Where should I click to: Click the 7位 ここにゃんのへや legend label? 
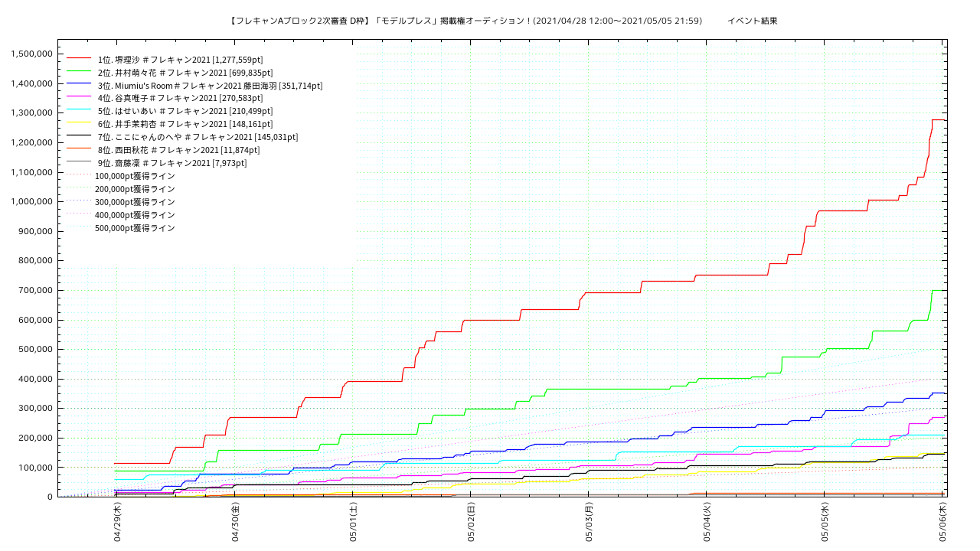198,137
